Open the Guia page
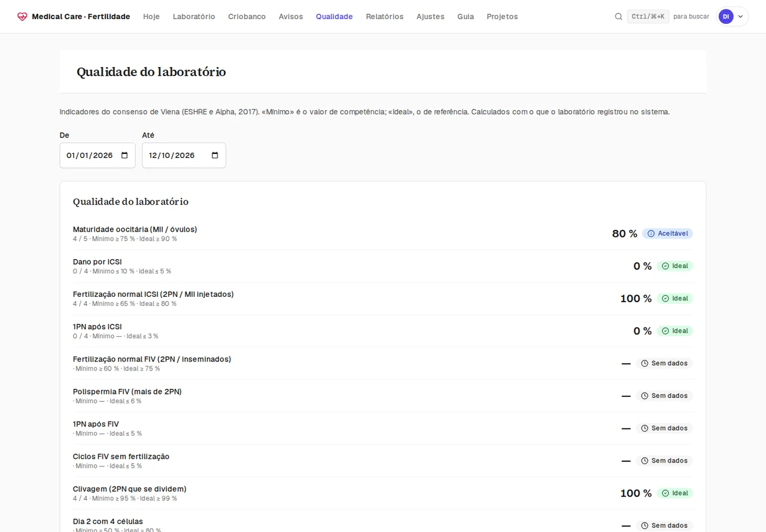766x532 pixels. pyautogui.click(x=466, y=17)
